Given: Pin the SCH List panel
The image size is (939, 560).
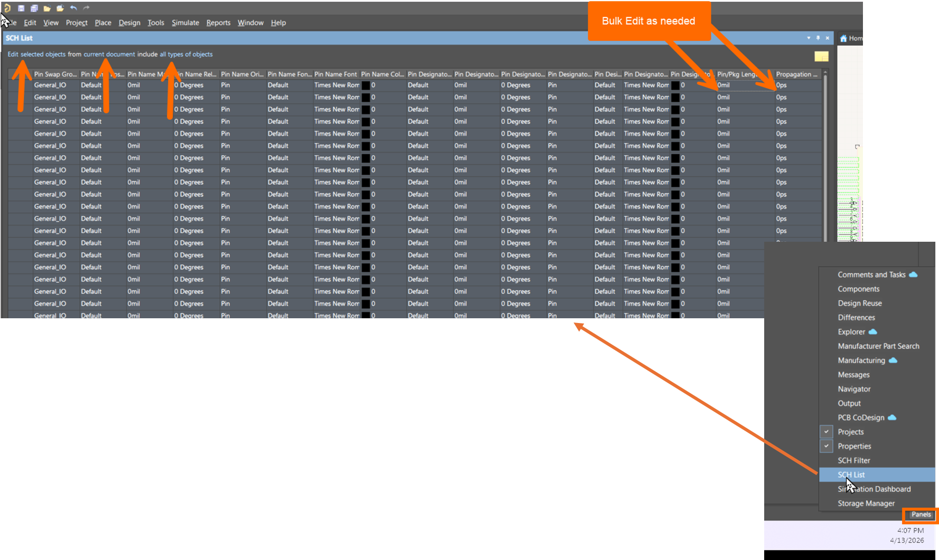Looking at the screenshot, I should (818, 38).
